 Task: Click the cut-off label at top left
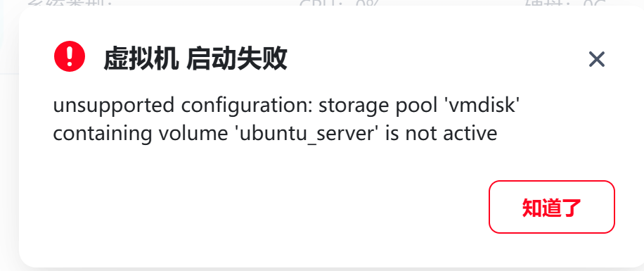(70, 4)
